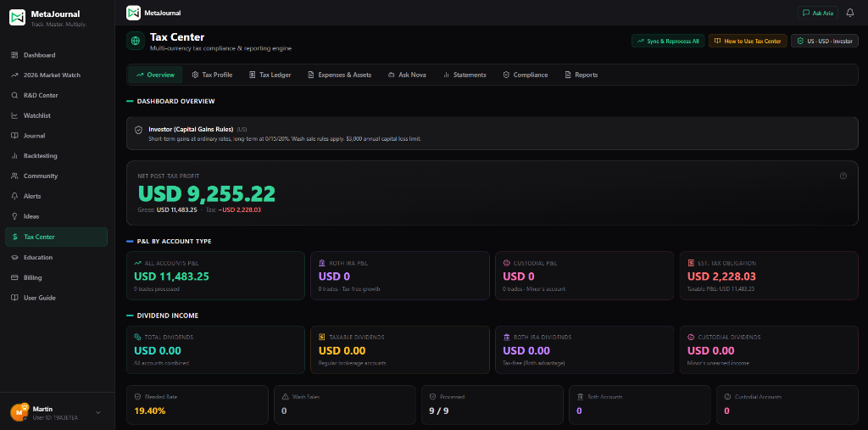The height and width of the screenshot is (430, 868).
Task: Click Est. Tax Obligation document icon
Action: 691,263
